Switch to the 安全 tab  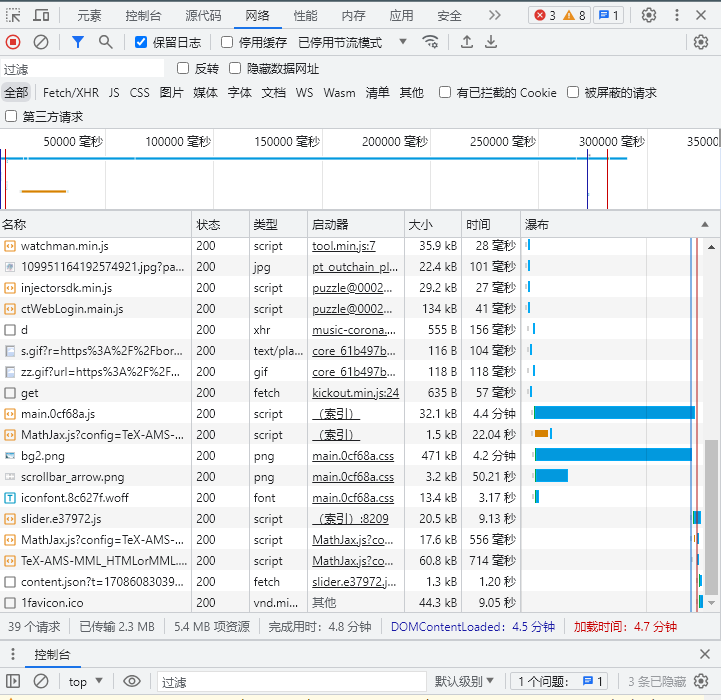pos(449,16)
